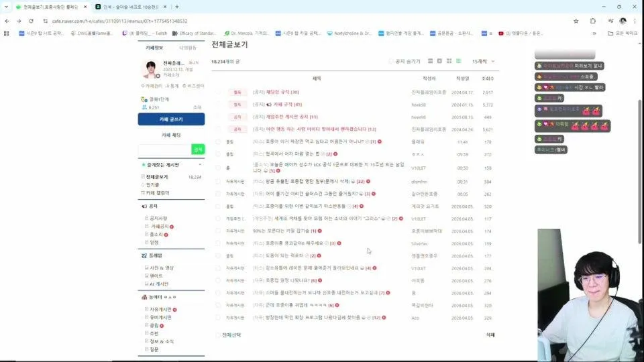Screen dimensions: 644x362
Task: Check the box for the dlsmfmi post row
Action: click(x=217, y=182)
